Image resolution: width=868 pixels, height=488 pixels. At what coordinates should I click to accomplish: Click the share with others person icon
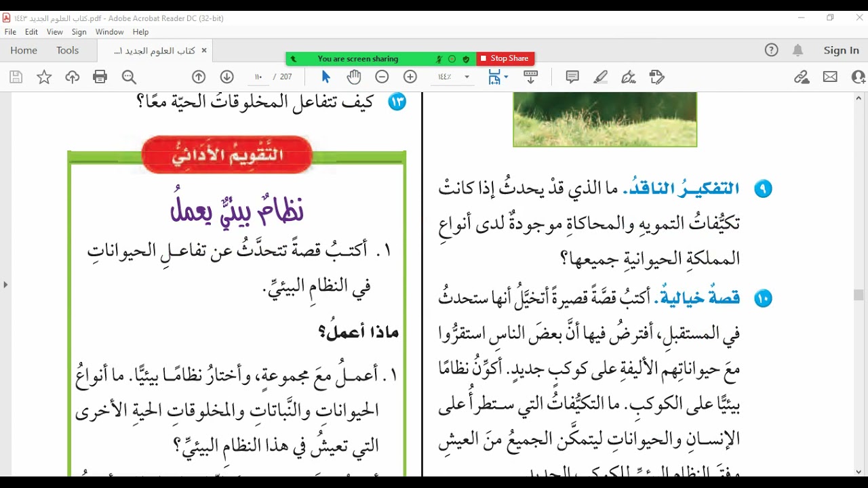(x=859, y=77)
